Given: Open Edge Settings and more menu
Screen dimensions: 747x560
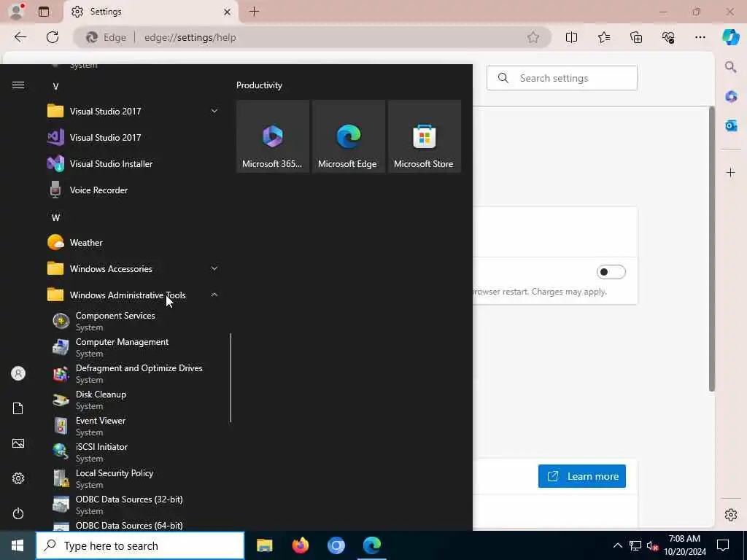Looking at the screenshot, I should [x=700, y=37].
